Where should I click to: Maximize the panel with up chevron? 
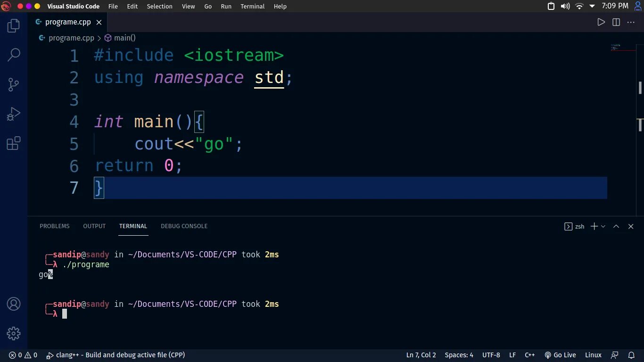[616, 226]
